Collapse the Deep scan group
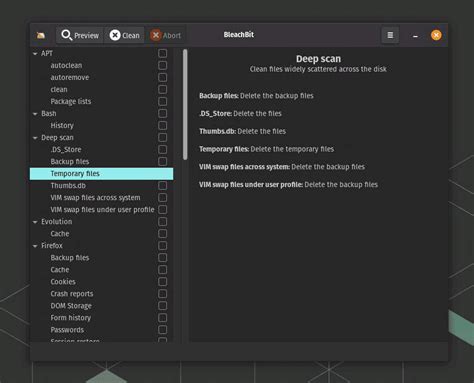474x383 pixels. (x=35, y=138)
